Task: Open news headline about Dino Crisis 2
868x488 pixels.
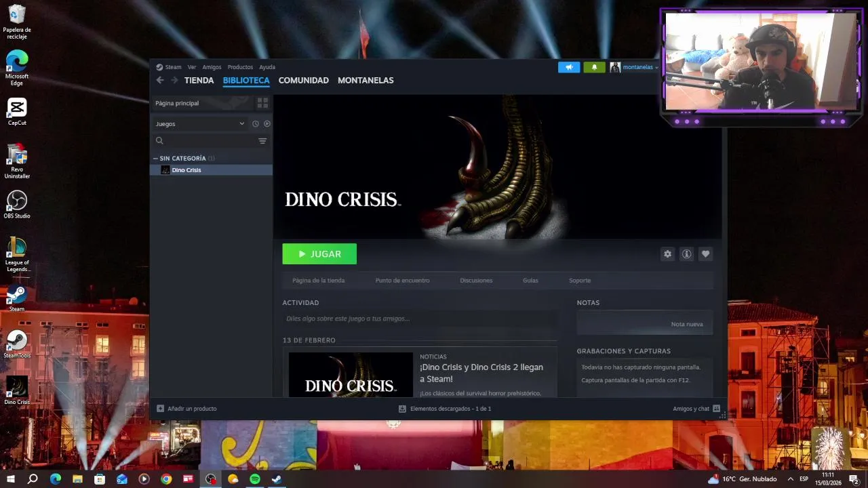Action: click(481, 373)
